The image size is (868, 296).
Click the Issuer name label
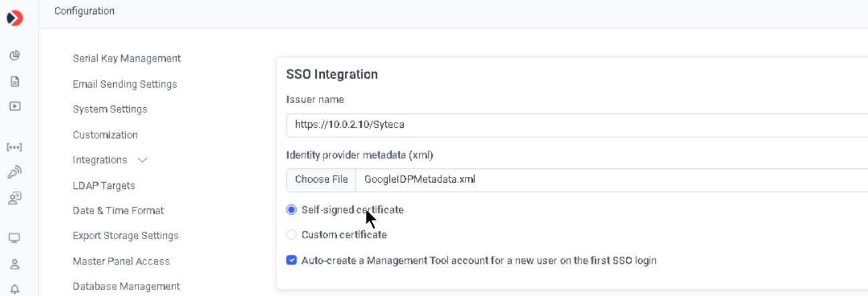click(315, 99)
